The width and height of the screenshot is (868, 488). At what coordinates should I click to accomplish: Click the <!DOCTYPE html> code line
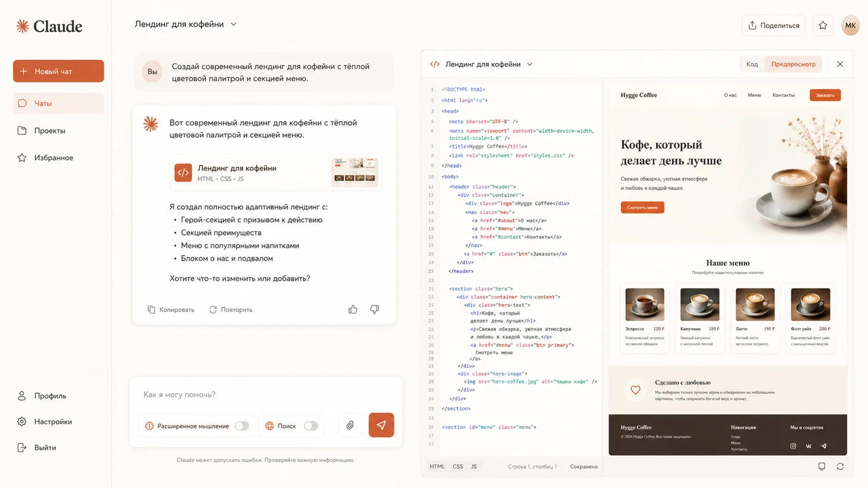[463, 90]
